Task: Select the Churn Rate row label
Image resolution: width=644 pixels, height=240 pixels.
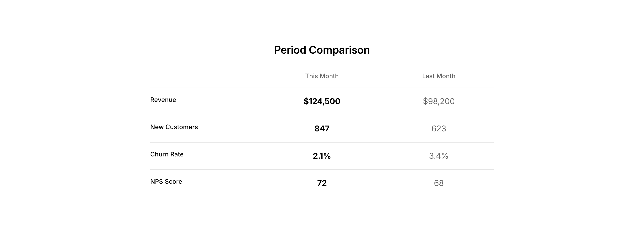Action: point(167,154)
